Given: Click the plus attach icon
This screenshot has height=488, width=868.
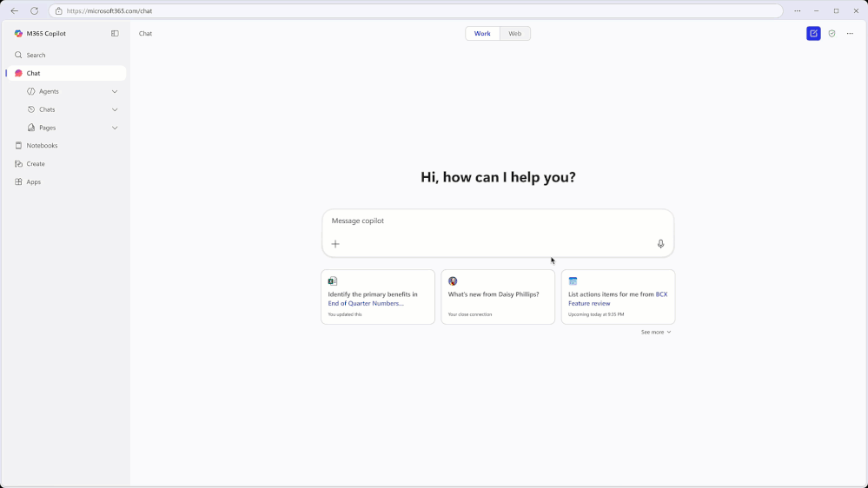Looking at the screenshot, I should [335, 244].
